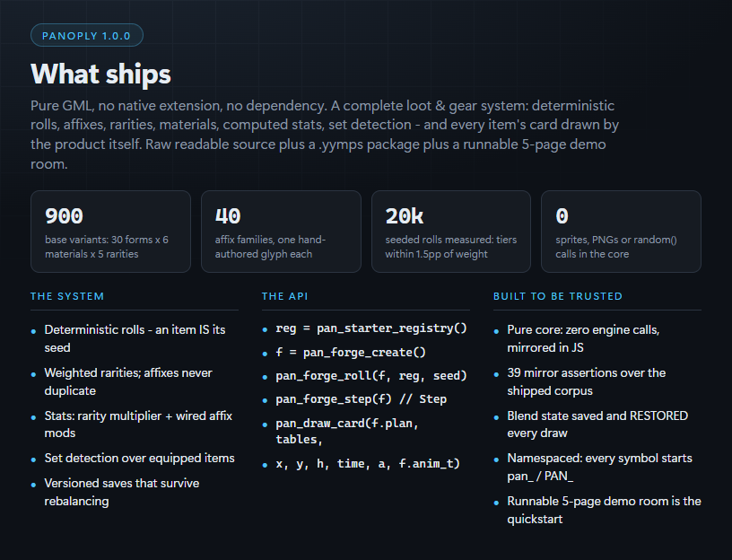Select the 900 base variants stat card
Image resolution: width=732 pixels, height=560 pixels.
click(x=110, y=232)
